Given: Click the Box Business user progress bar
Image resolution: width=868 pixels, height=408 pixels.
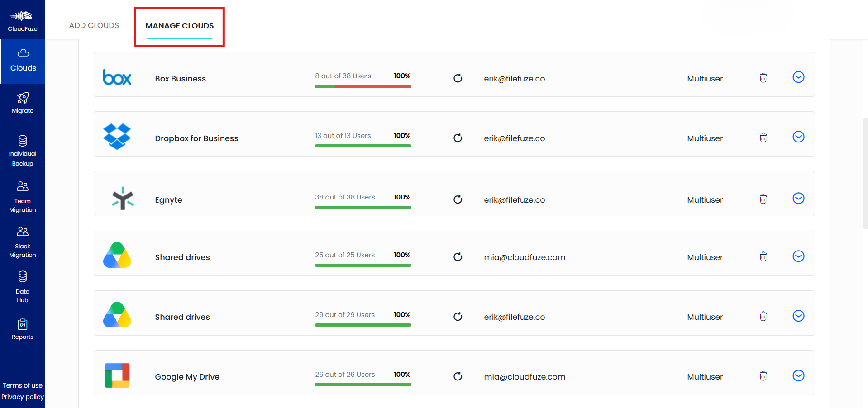Looking at the screenshot, I should pos(363,86).
